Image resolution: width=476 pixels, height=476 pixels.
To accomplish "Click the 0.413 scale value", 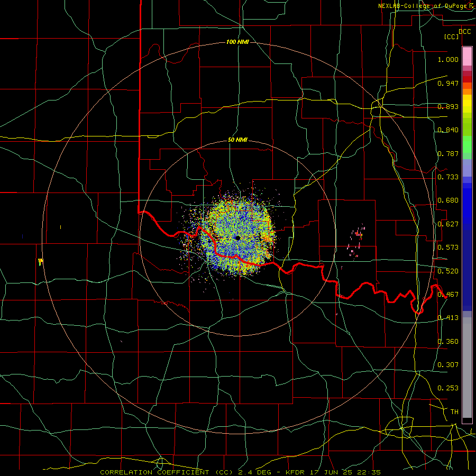I will pyautogui.click(x=448, y=318).
